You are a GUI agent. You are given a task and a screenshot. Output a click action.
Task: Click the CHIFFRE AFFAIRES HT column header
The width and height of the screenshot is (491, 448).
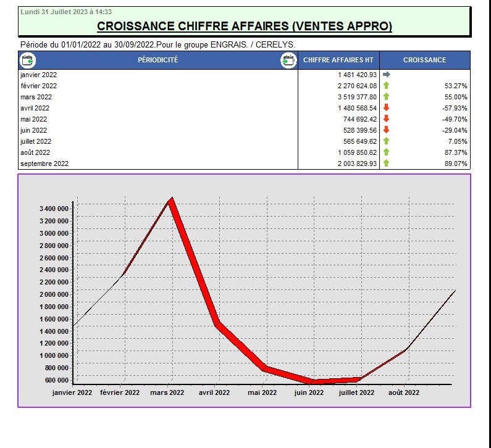tap(338, 60)
